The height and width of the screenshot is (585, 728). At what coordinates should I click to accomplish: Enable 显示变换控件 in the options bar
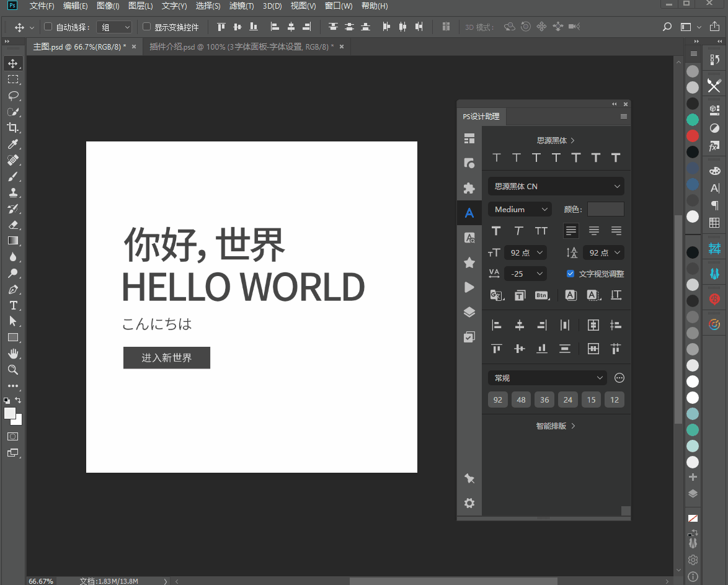coord(146,27)
